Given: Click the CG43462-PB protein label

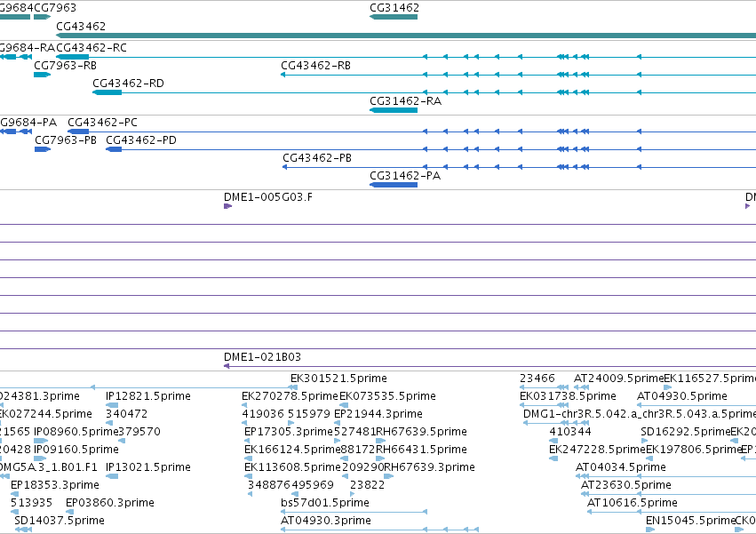Looking at the screenshot, I should tap(317, 158).
